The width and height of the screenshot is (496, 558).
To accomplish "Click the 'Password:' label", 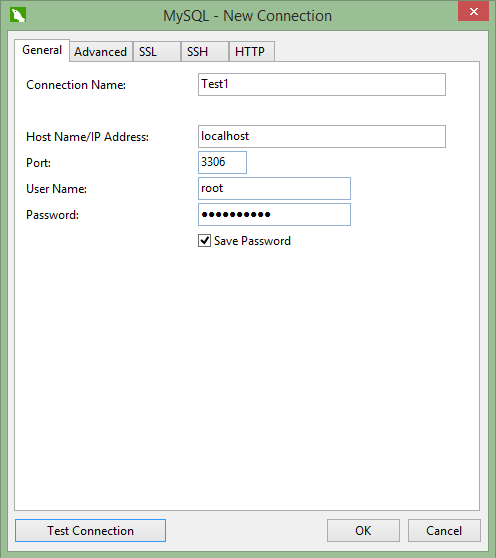I will 52,215.
